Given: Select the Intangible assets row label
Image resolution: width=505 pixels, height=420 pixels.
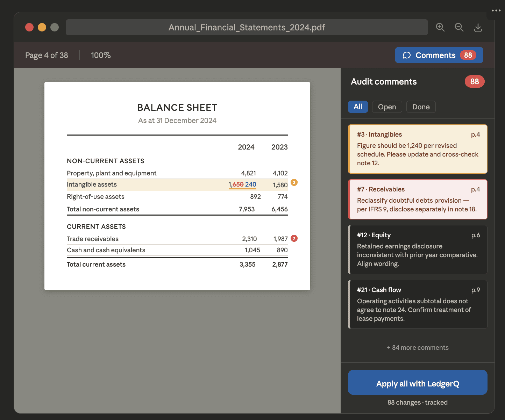Looking at the screenshot, I should coord(92,184).
